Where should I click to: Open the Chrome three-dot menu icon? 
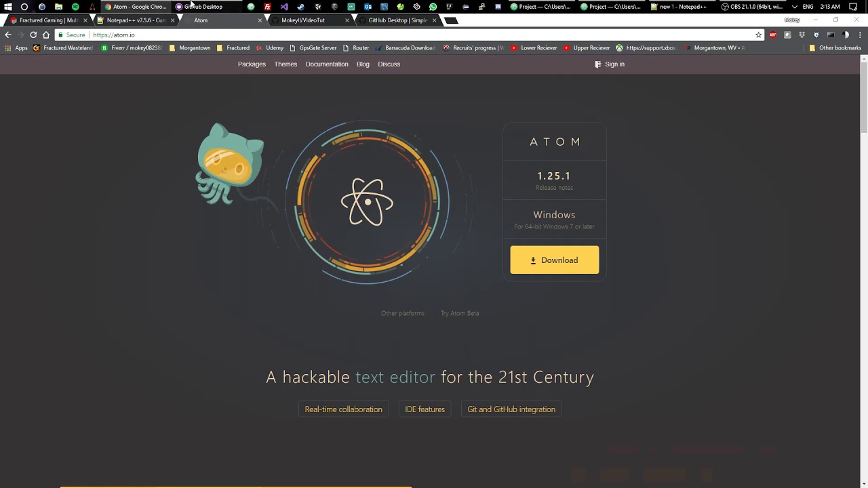860,35
